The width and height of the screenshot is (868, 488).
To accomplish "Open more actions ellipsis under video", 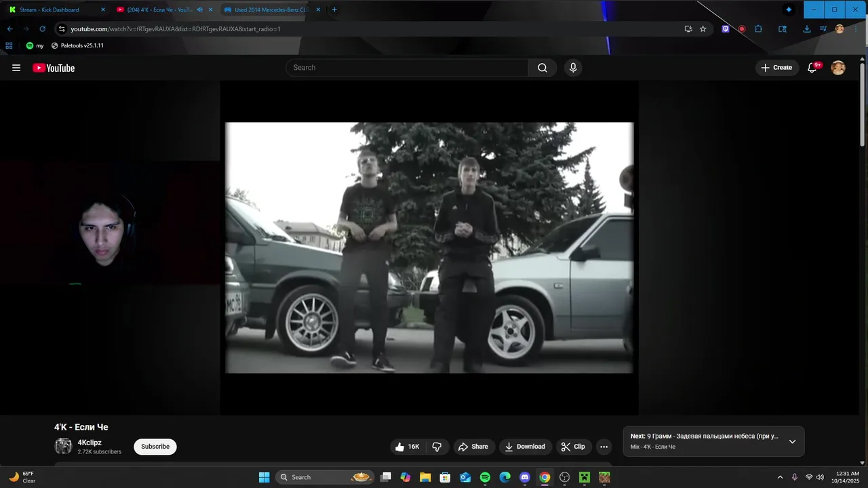I will [604, 447].
